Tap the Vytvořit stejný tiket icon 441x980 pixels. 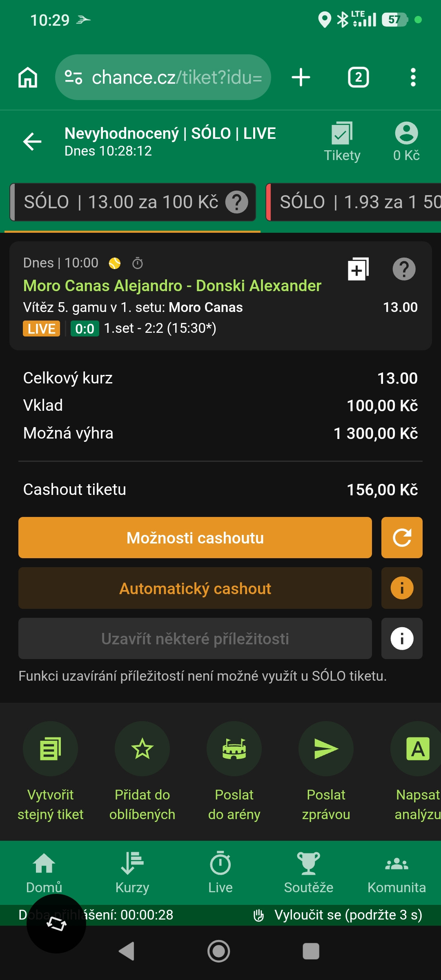click(x=50, y=748)
